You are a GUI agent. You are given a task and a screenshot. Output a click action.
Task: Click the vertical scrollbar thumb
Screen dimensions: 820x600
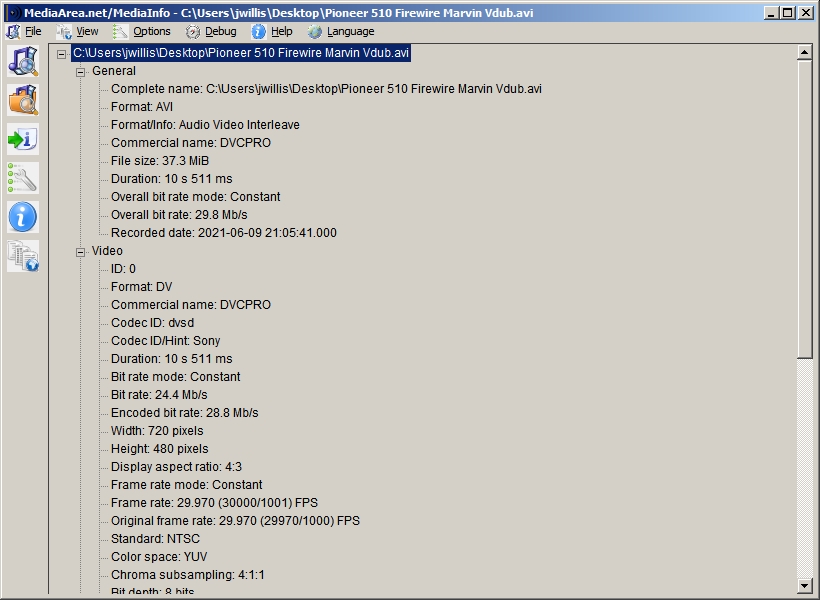[x=804, y=209]
